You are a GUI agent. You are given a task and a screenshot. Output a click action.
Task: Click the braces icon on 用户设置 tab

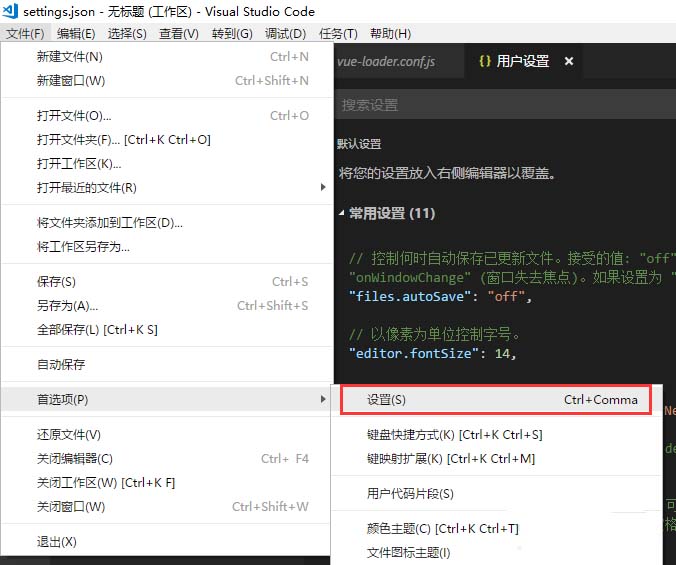coord(485,61)
